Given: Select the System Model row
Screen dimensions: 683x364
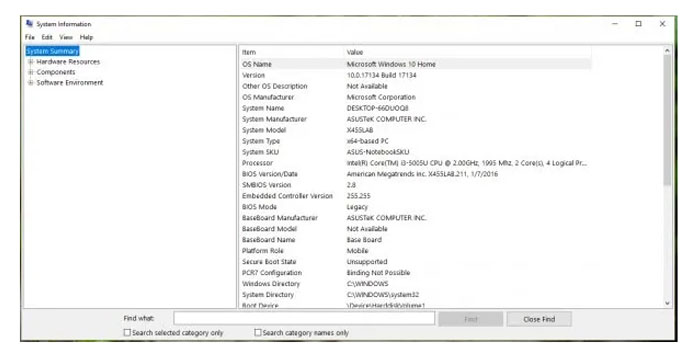Looking at the screenshot, I should pos(416,130).
